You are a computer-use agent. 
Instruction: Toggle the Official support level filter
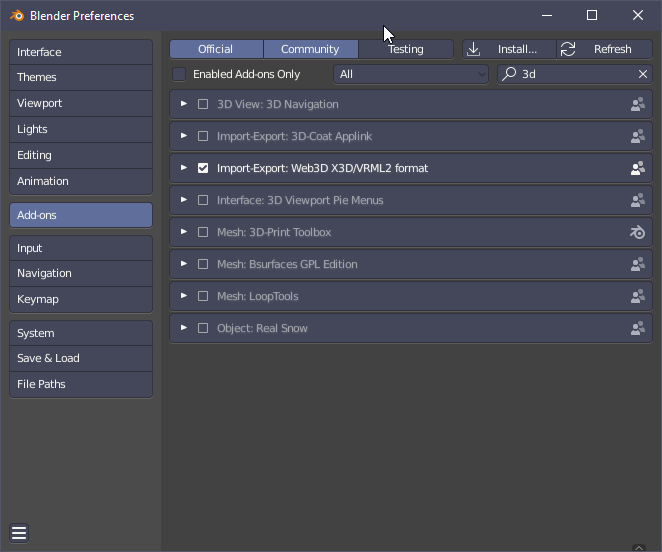[x=216, y=49]
